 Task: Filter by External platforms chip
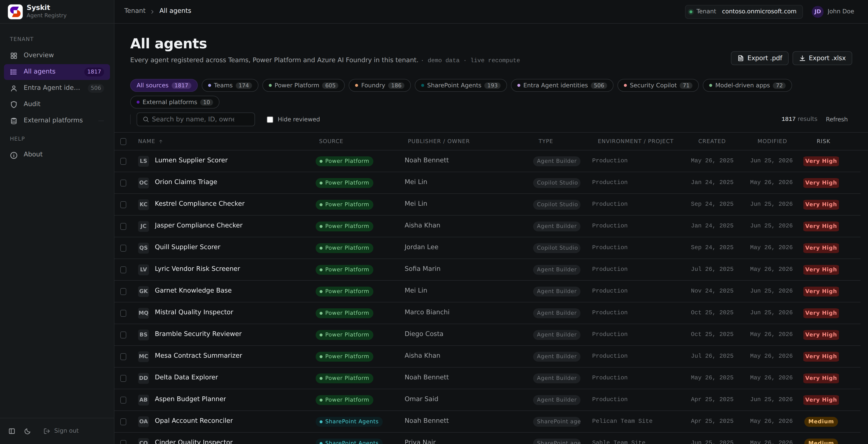pyautogui.click(x=175, y=102)
